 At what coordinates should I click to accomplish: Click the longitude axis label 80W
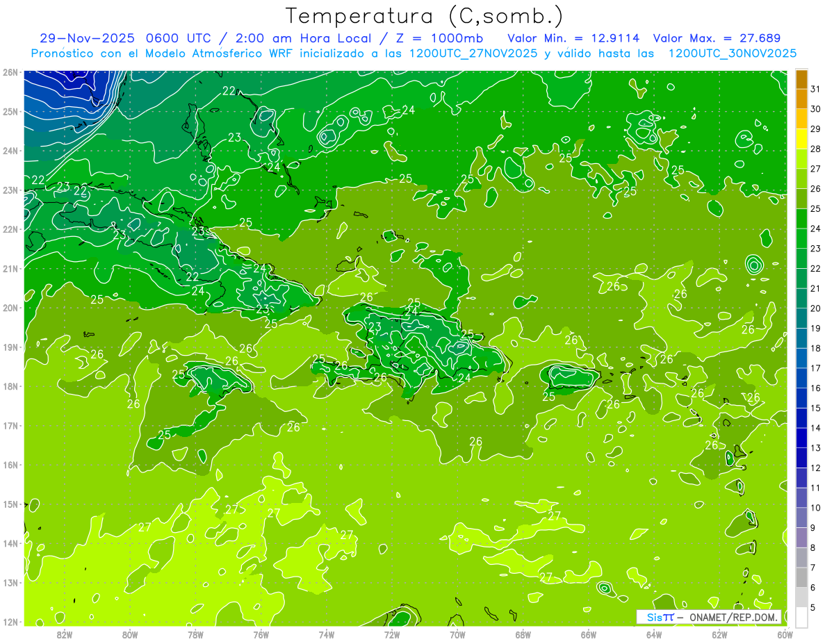[130, 634]
